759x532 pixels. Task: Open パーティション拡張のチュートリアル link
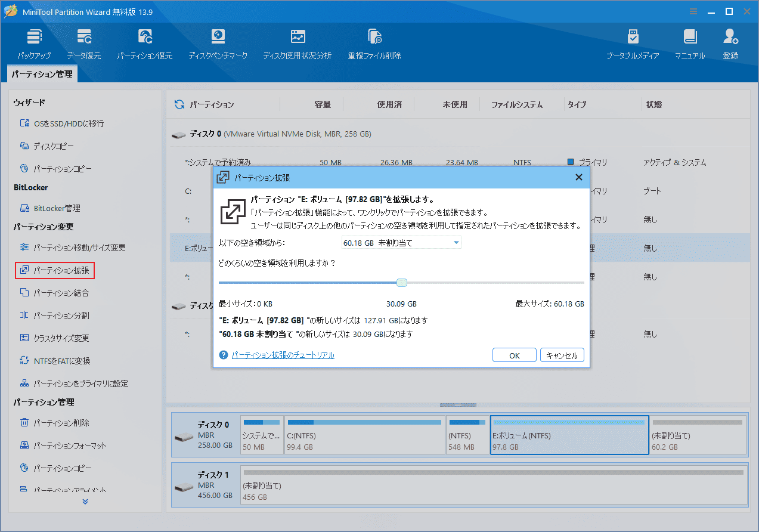(283, 355)
